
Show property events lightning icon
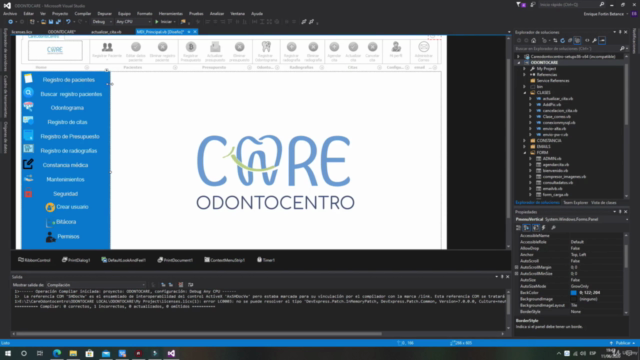click(544, 228)
